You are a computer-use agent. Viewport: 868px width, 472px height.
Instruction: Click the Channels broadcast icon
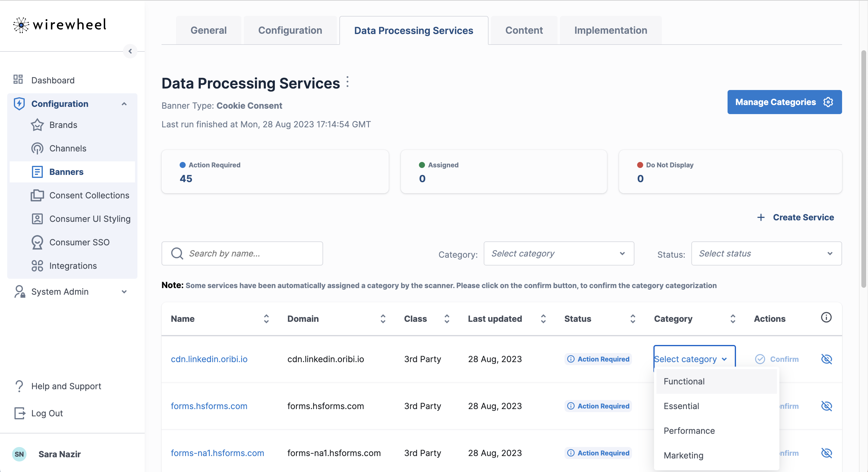pyautogui.click(x=37, y=148)
